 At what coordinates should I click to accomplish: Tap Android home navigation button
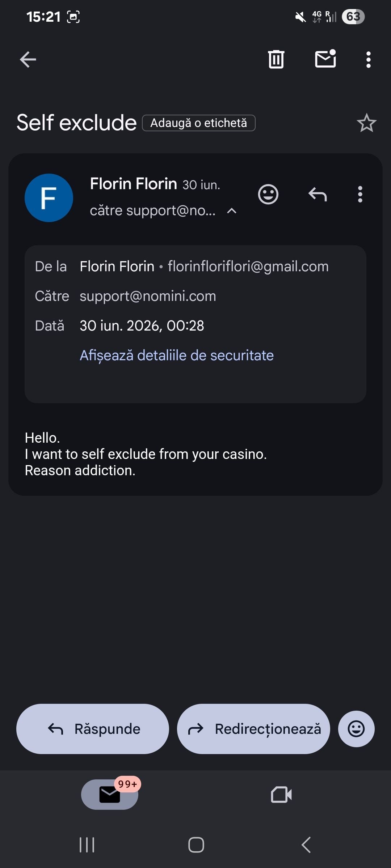[x=196, y=845]
